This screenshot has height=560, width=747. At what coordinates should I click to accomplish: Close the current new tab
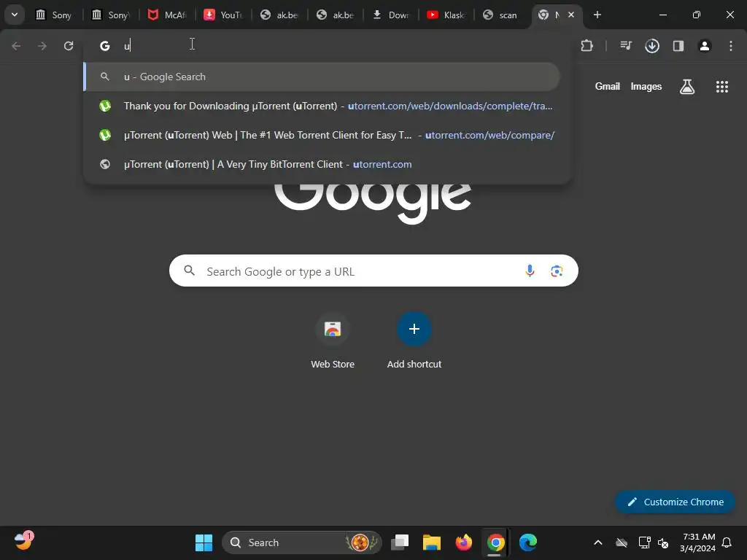pyautogui.click(x=571, y=15)
